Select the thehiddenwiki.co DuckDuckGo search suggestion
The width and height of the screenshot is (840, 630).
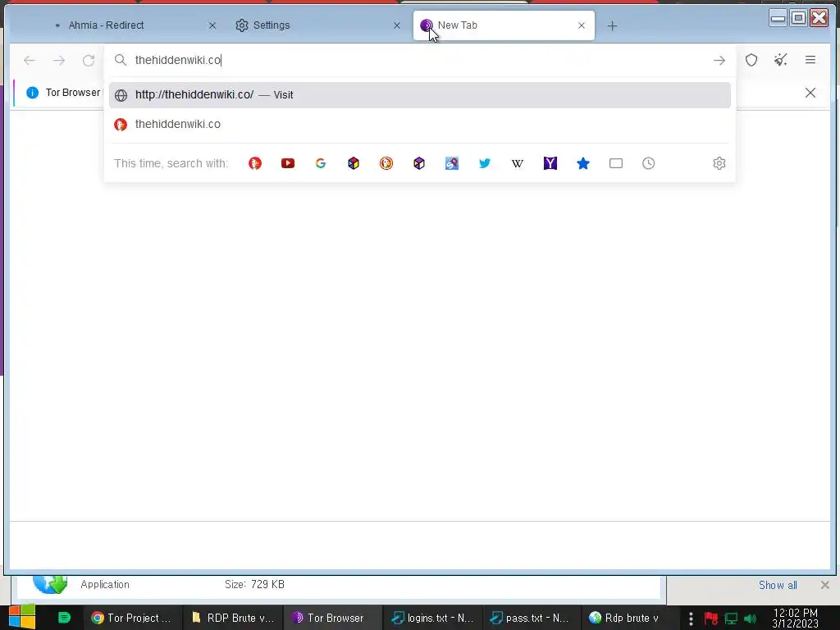tap(419, 125)
